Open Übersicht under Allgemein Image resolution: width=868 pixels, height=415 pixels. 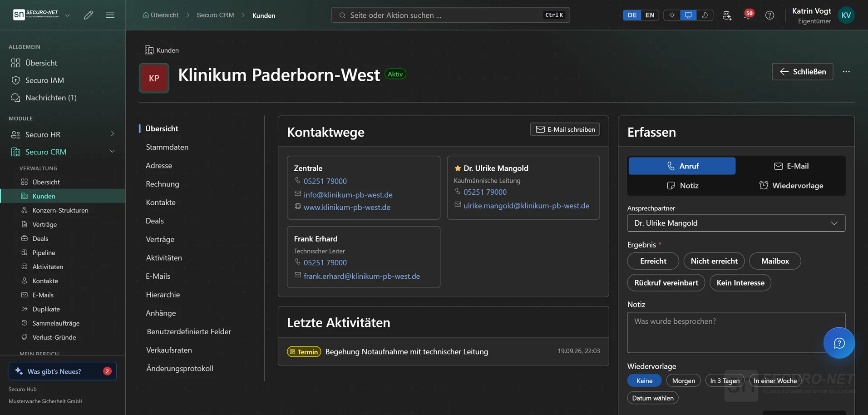pyautogui.click(x=41, y=63)
